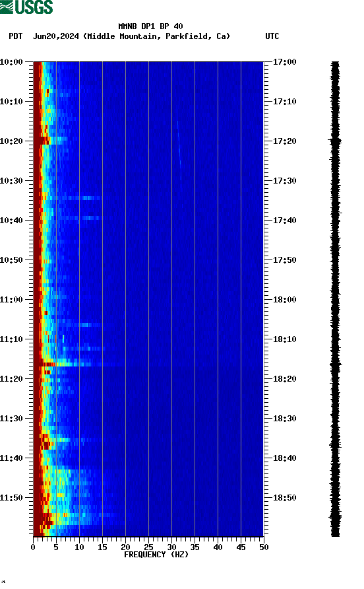Image resolution: width=364 pixels, height=589 pixels.
Task: Click the 25 Hz frequency axis label
Action: [148, 547]
